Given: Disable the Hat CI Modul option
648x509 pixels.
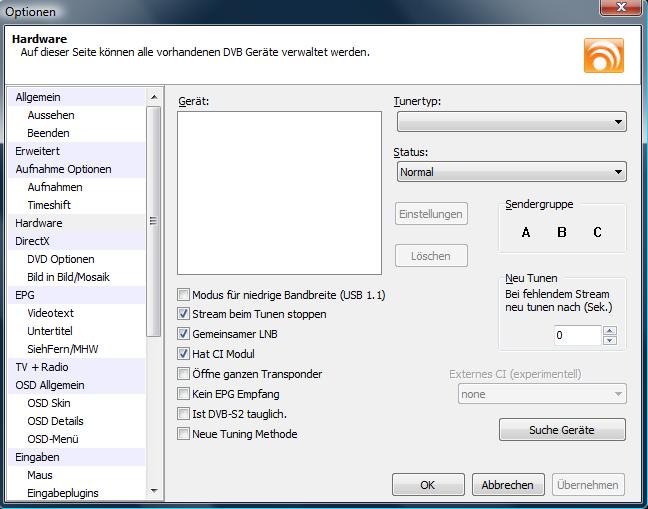Looking at the screenshot, I should tap(183, 354).
